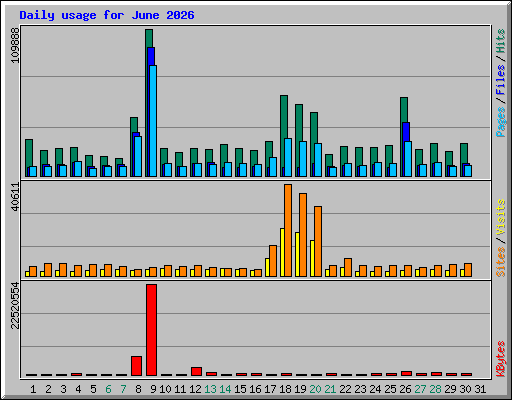The height and width of the screenshot is (400, 512).
Task: Click the green Hits bar on day 26
Action: (x=404, y=109)
